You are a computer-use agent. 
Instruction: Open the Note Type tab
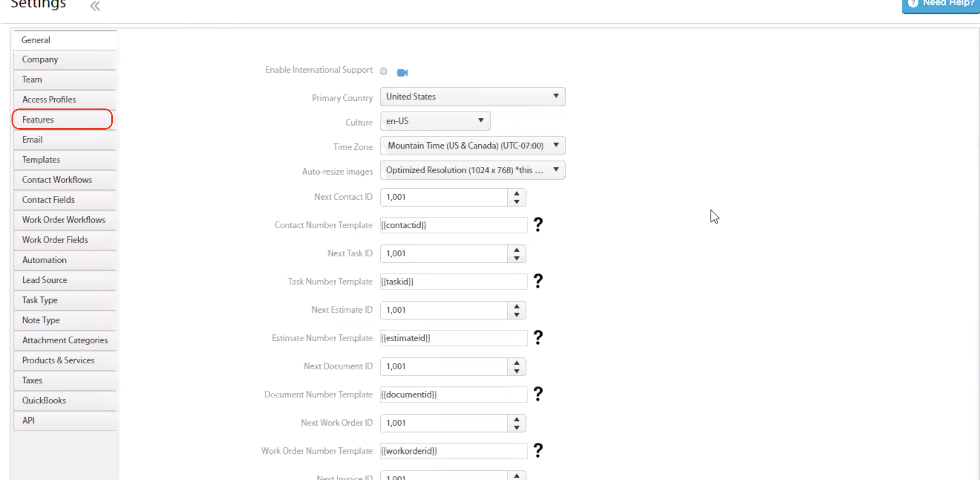65,320
